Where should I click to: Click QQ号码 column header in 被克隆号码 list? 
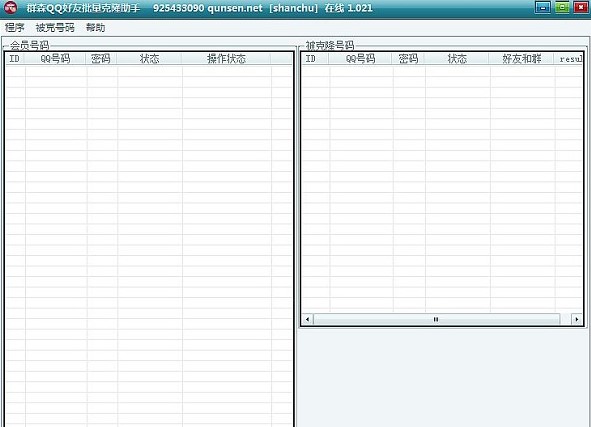361,58
